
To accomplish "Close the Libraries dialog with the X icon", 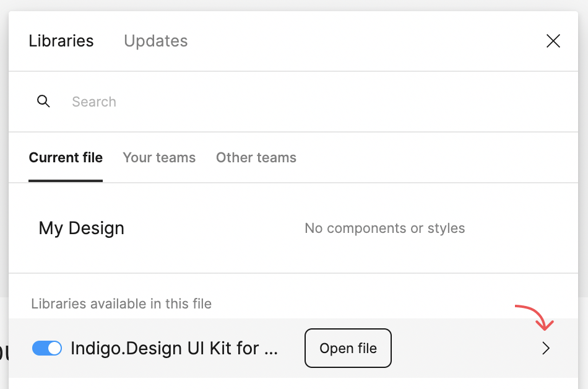I will (x=553, y=41).
